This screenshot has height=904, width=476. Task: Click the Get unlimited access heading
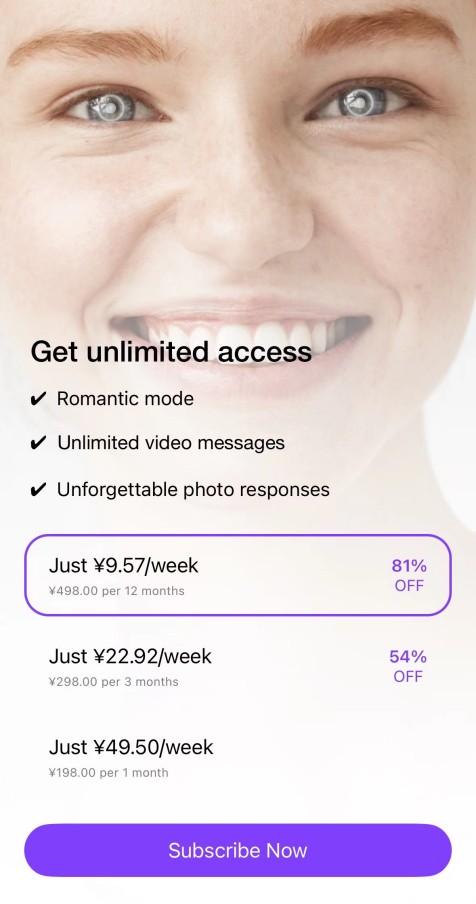tap(171, 351)
